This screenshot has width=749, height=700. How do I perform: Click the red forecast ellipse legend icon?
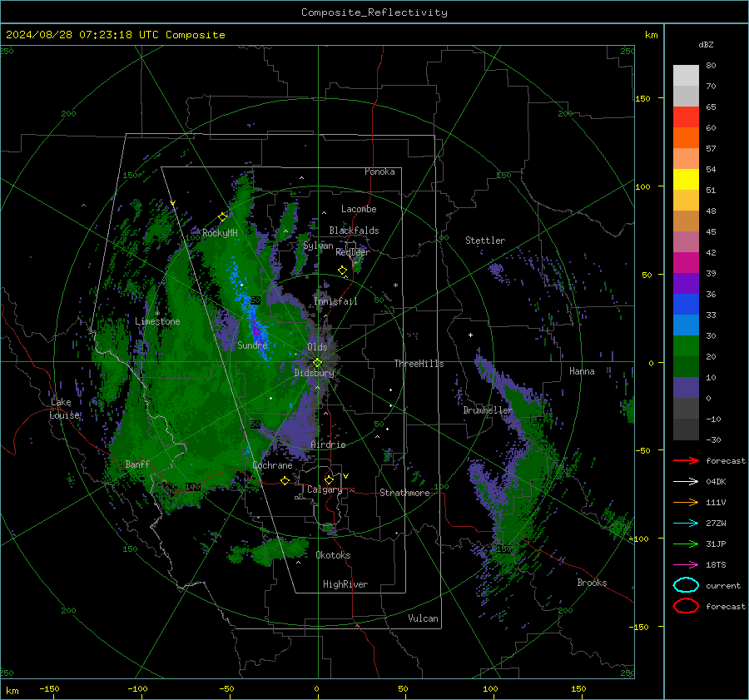tap(686, 606)
